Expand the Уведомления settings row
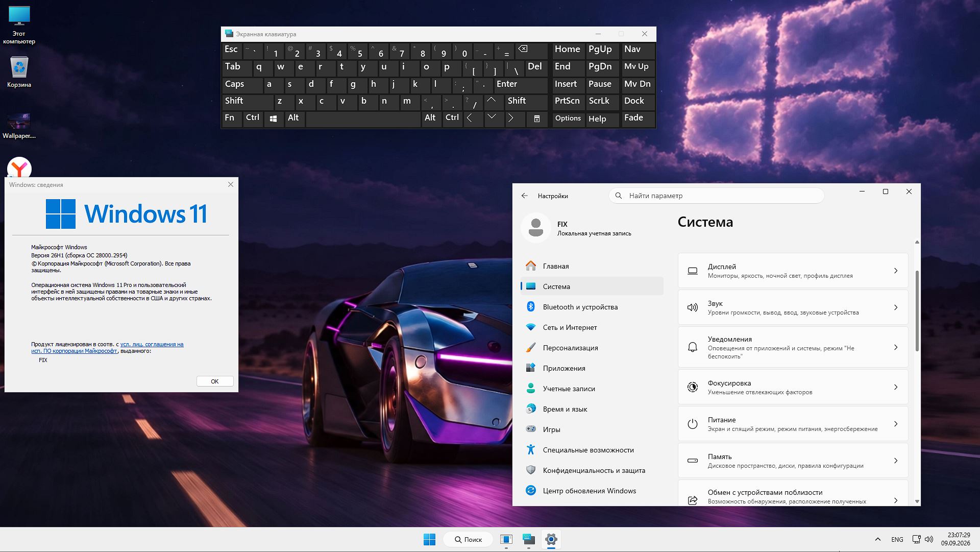The height and width of the screenshot is (552, 980). coord(793,347)
